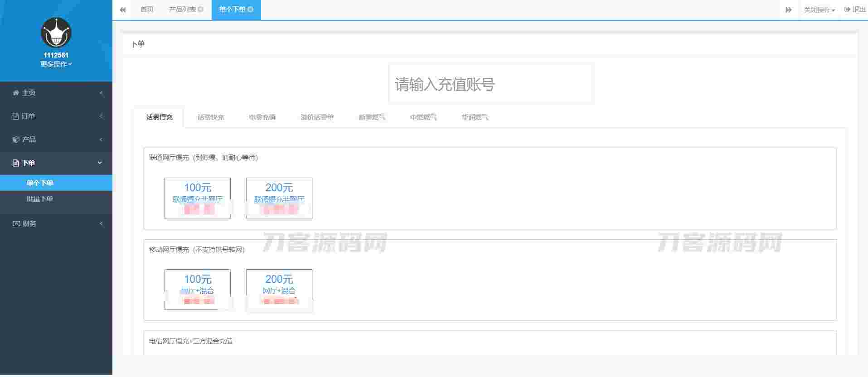Switch to the 话费快充 tab
868x377 pixels.
click(x=211, y=117)
